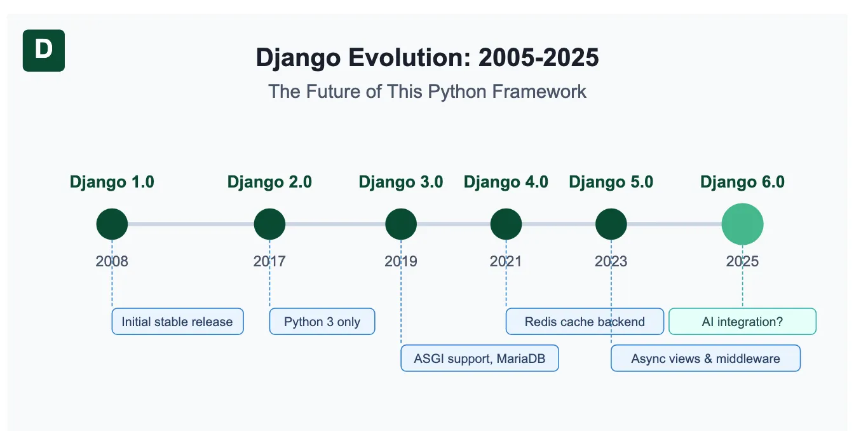Click the 'Initial stable release' label box
The height and width of the screenshot is (431, 868).
click(178, 322)
